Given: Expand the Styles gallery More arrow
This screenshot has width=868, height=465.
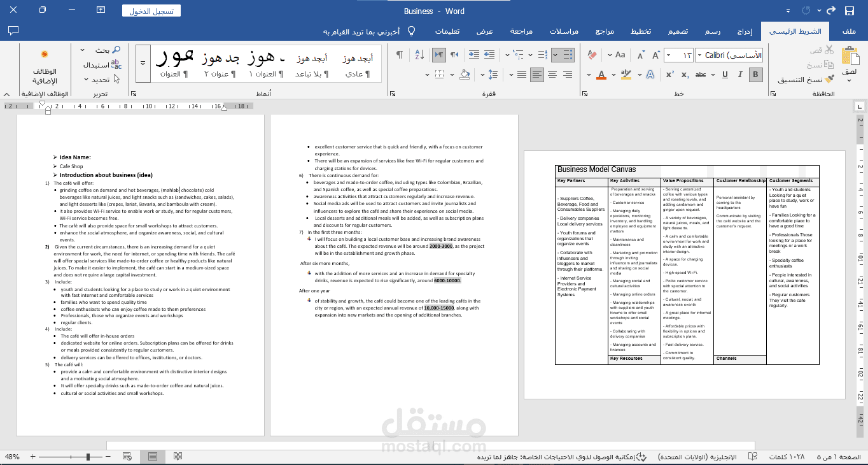Looking at the screenshot, I should (x=143, y=64).
